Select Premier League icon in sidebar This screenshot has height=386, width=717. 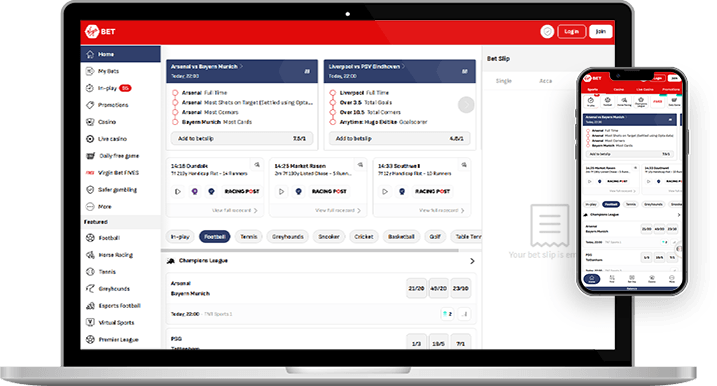pos(90,339)
